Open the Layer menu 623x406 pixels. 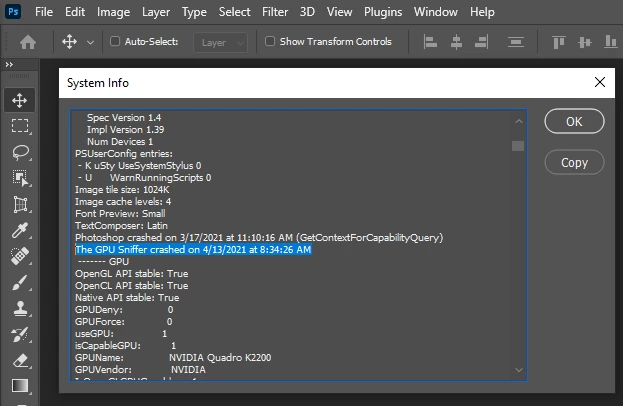click(156, 12)
